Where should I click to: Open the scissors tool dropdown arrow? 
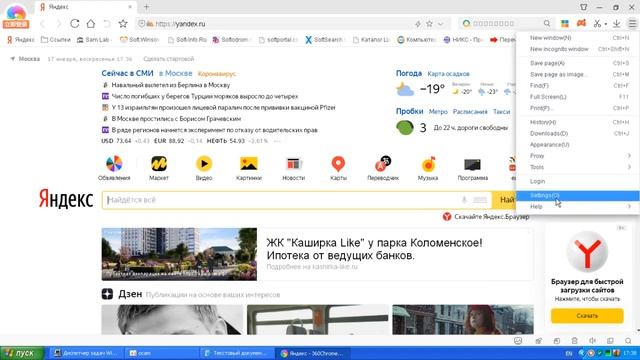(606, 24)
